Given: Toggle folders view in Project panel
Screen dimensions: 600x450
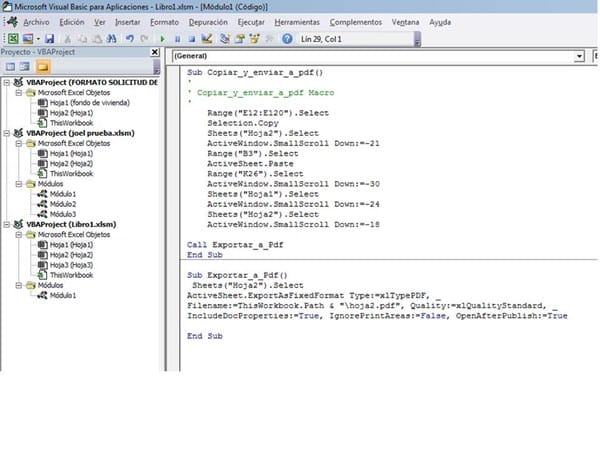Looking at the screenshot, I should (43, 66).
